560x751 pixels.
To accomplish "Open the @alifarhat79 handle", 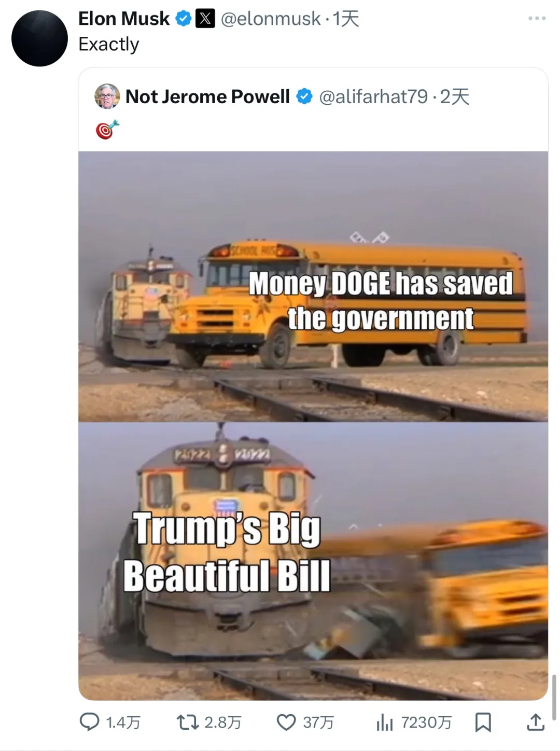I will coord(373,96).
